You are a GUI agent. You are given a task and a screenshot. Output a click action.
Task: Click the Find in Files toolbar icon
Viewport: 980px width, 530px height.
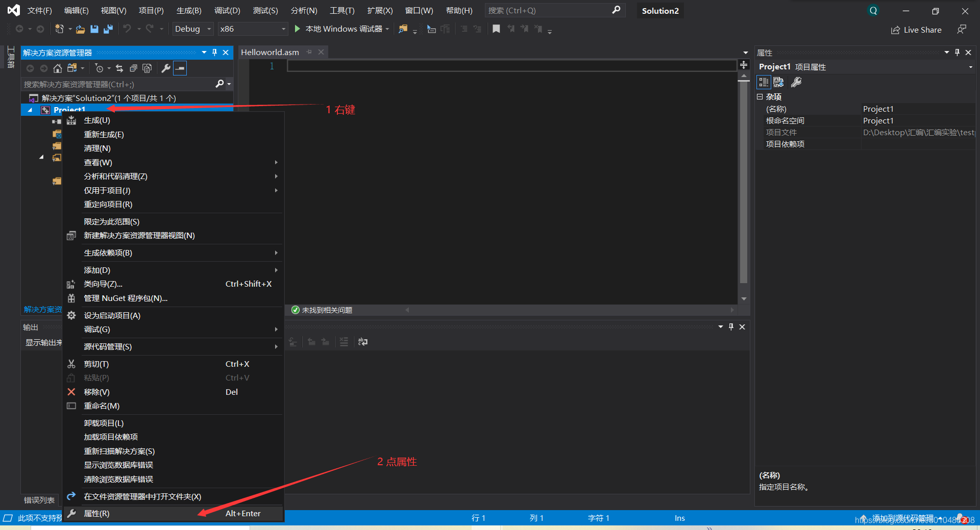click(403, 29)
